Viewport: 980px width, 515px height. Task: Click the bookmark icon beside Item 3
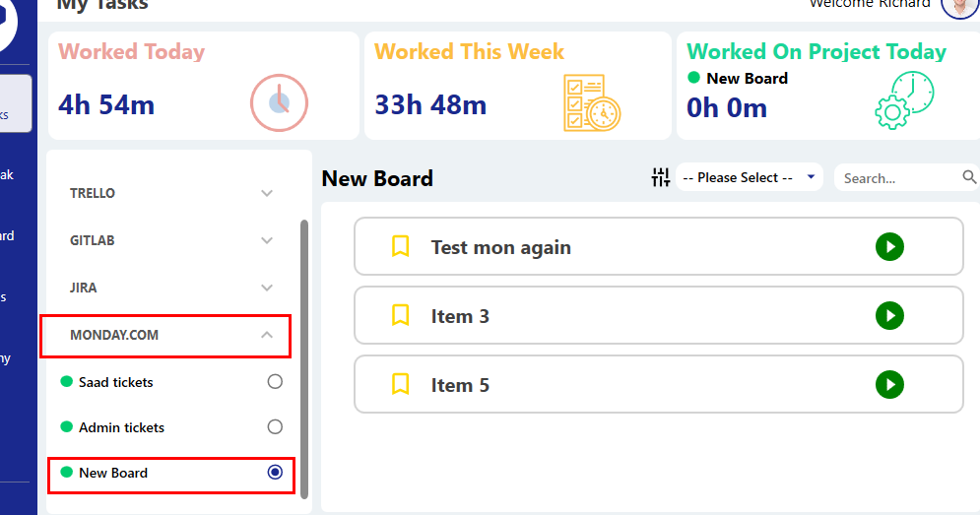pos(400,316)
